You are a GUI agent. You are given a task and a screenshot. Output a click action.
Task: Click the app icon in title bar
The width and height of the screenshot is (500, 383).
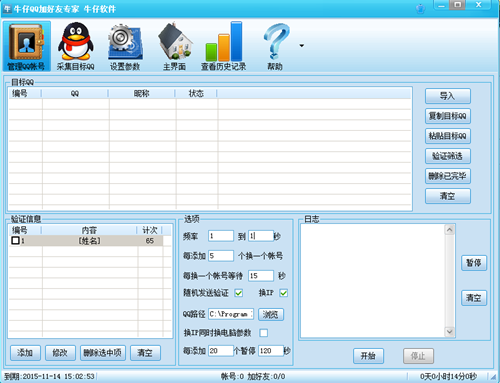pyautogui.click(x=7, y=8)
